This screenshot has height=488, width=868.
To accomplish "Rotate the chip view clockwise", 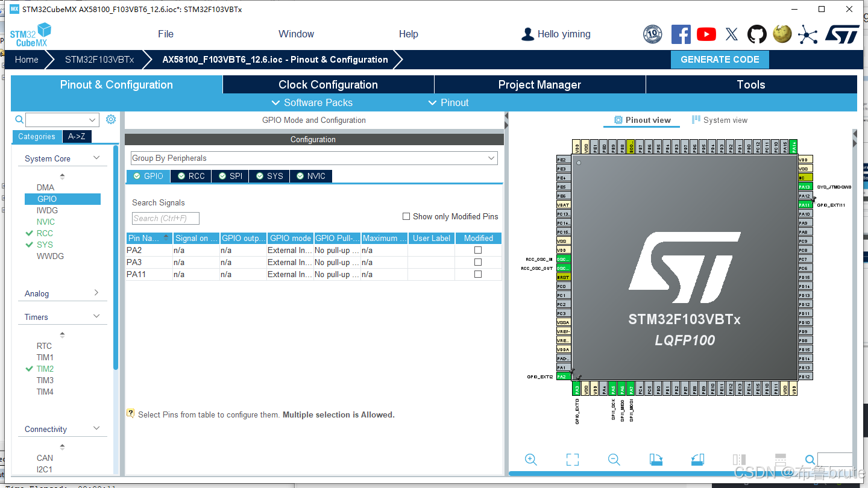I will coord(656,460).
